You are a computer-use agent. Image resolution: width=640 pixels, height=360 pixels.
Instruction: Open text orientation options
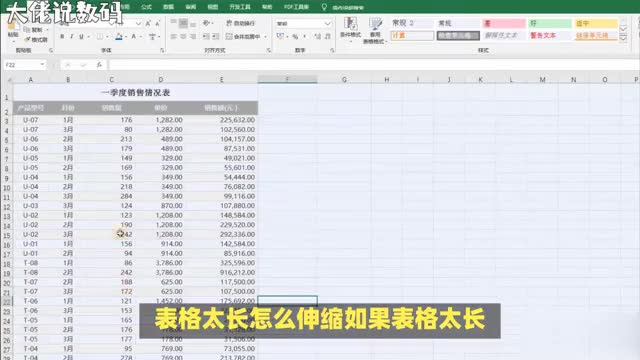206,23
